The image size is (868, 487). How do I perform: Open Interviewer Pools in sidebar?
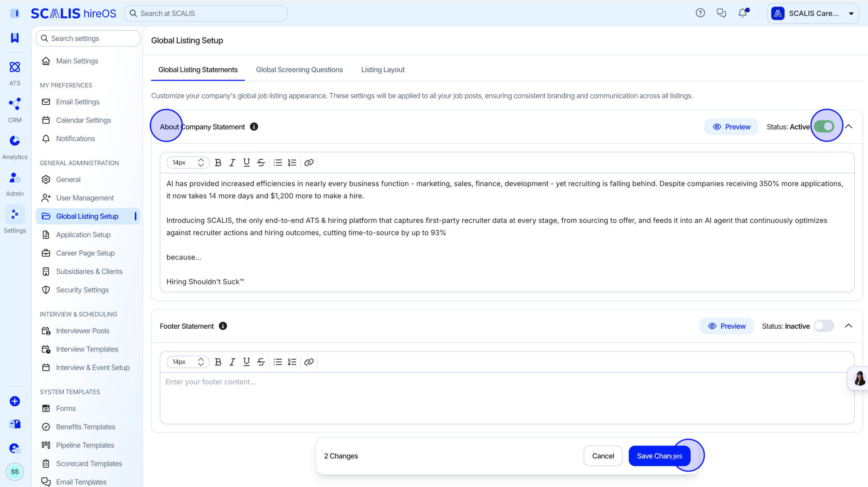coord(88,331)
